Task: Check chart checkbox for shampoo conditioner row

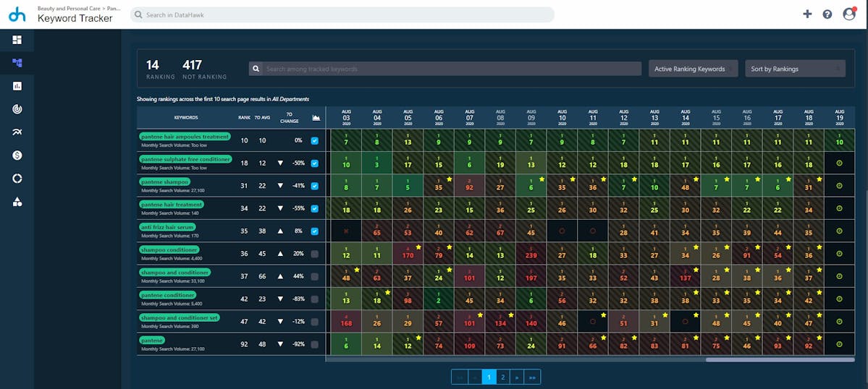Action: coord(314,254)
